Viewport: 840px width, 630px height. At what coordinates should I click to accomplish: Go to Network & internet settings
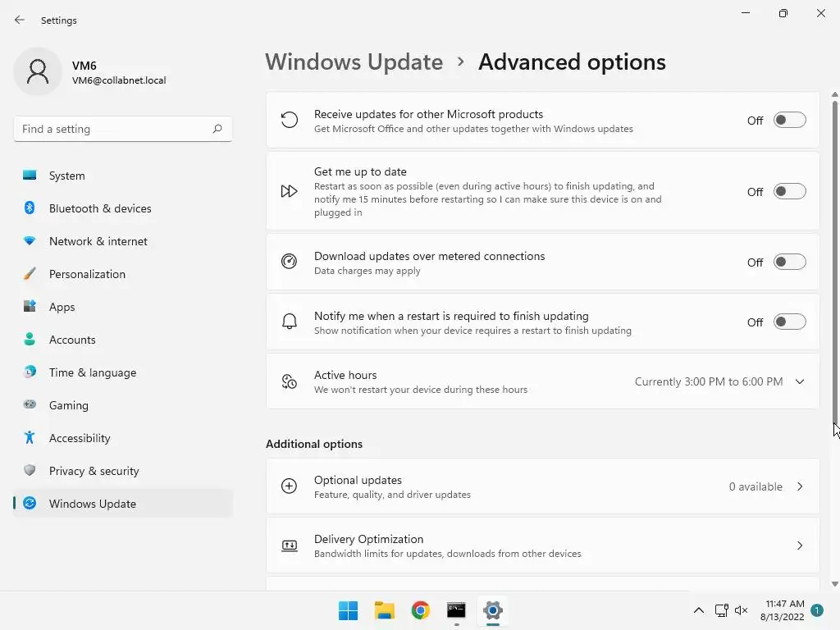[123, 241]
